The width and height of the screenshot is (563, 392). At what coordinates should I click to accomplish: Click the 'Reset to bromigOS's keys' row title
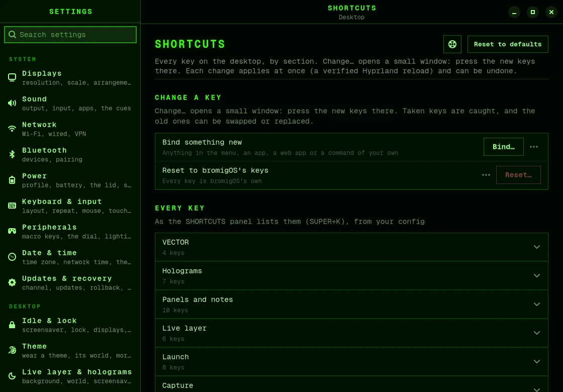(x=216, y=170)
